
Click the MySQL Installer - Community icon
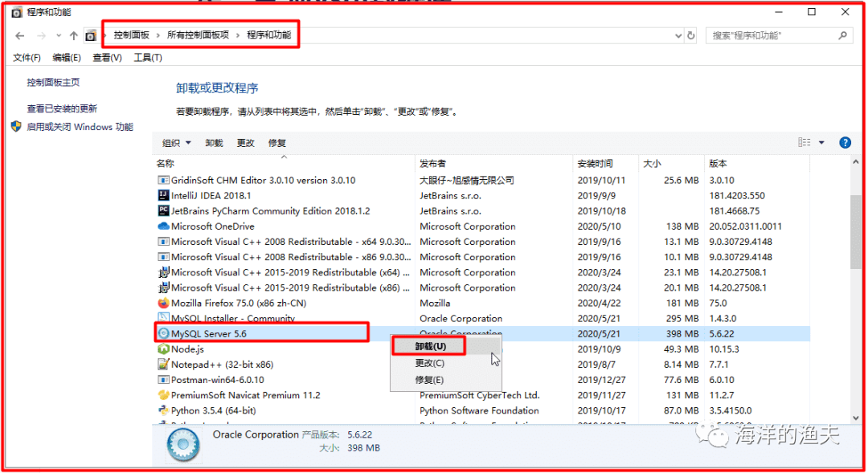(x=163, y=318)
